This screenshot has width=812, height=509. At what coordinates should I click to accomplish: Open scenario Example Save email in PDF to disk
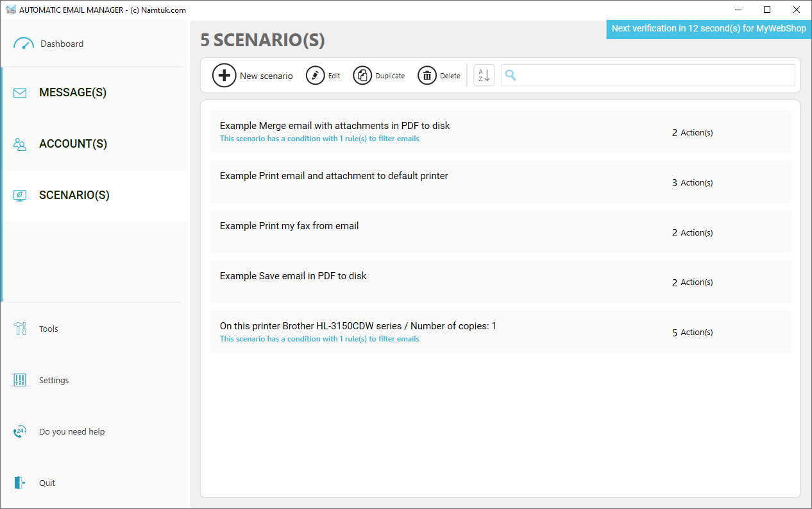293,275
